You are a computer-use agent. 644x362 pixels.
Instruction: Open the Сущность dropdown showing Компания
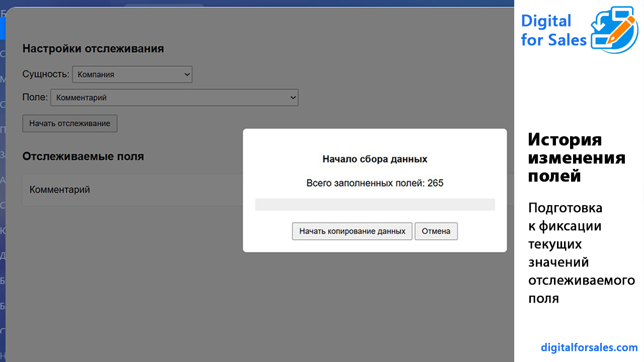pos(132,74)
